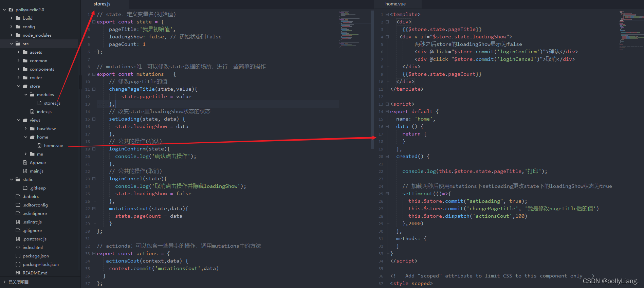Screen dimensions: 644x288
Task: Collapse the views folder chevron
Action: [x=19, y=120]
